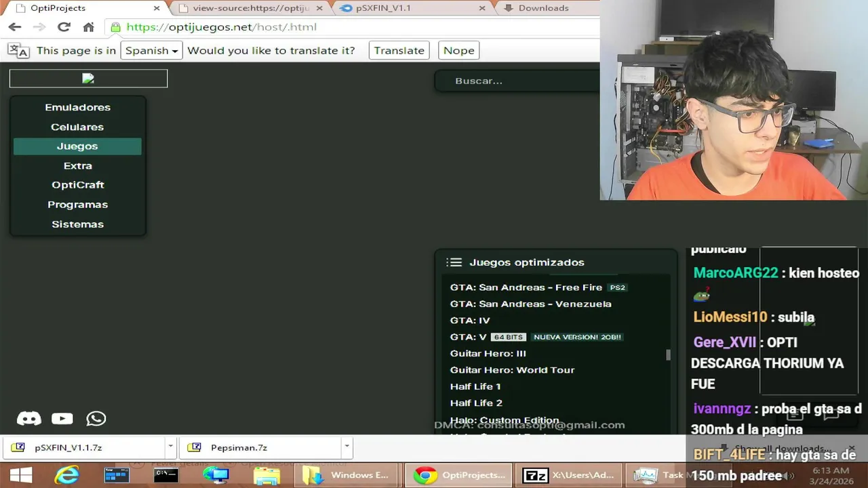Click the Nope button
This screenshot has width=868, height=488.
[x=459, y=50]
